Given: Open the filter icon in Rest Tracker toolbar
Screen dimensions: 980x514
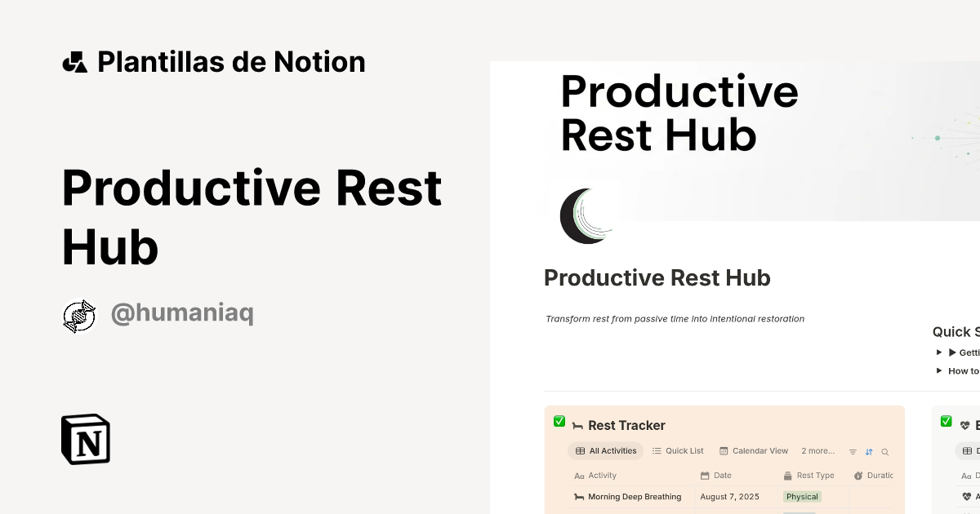Looking at the screenshot, I should tap(853, 451).
